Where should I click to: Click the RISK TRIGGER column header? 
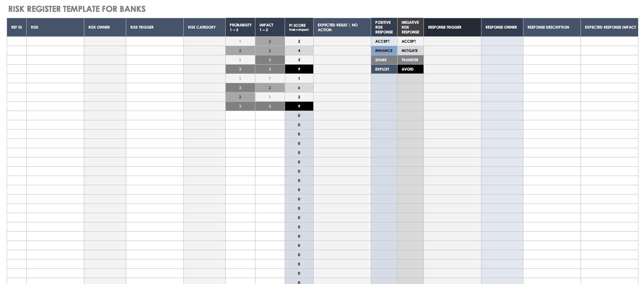[x=155, y=27]
